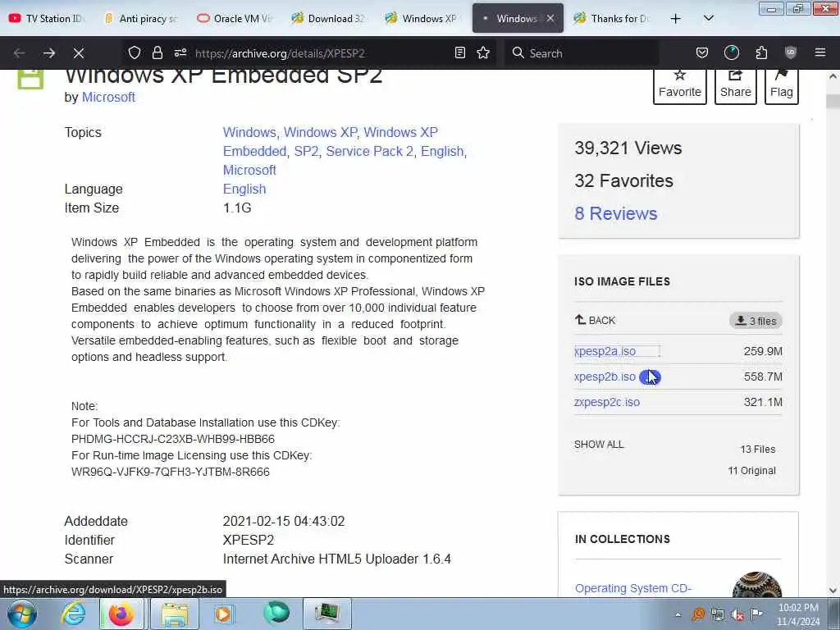
Task: Download zxpesp2c.iso
Action: (607, 402)
